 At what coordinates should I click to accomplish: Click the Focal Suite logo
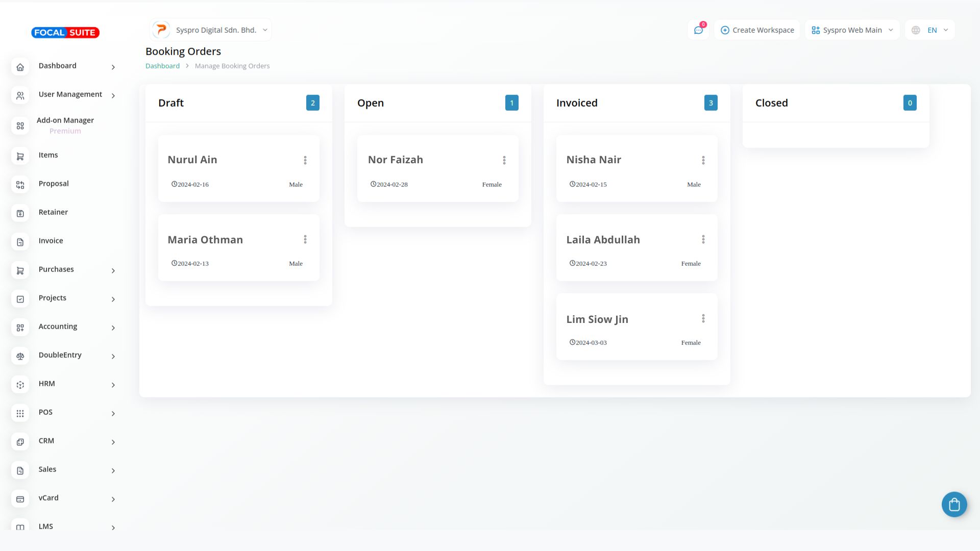click(65, 33)
